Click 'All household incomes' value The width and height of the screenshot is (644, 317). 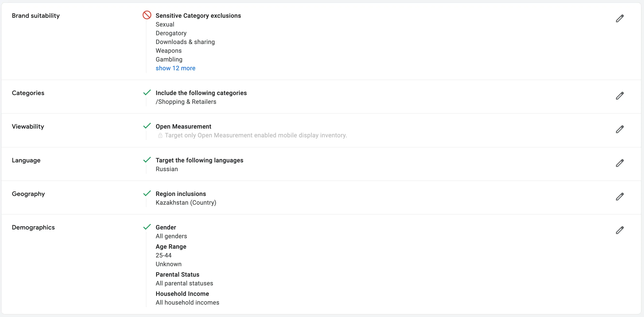click(x=187, y=302)
